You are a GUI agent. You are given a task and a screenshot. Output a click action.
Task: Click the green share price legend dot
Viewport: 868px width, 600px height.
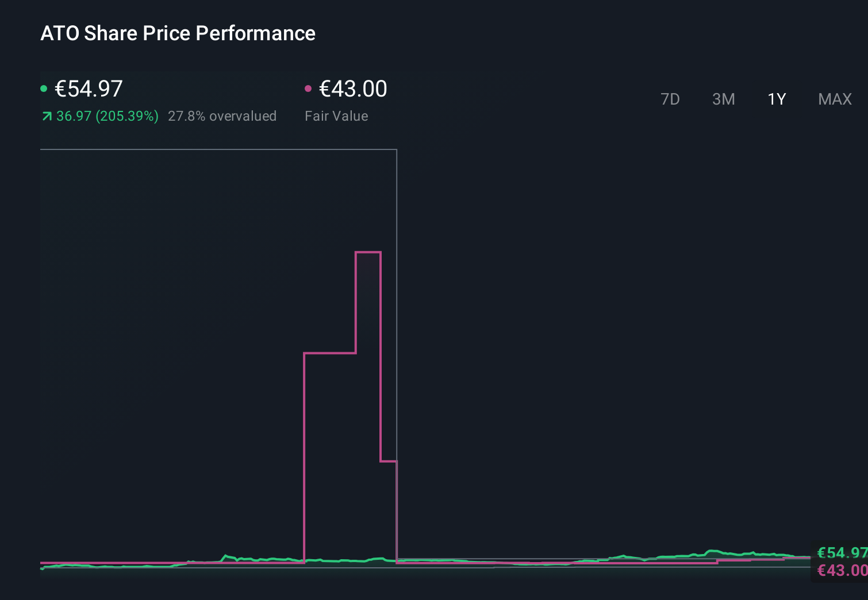coord(44,88)
